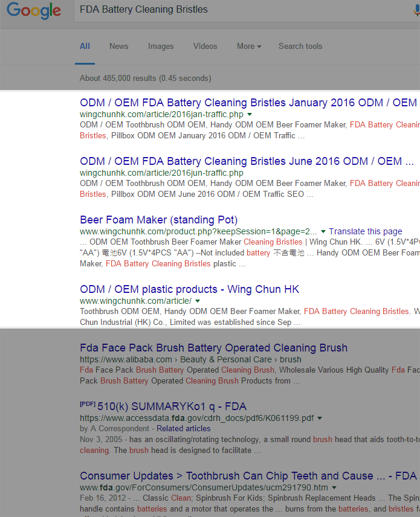The width and height of the screenshot is (420, 517).
Task: Click 'by A Correspondent' text
Action: pos(114,429)
